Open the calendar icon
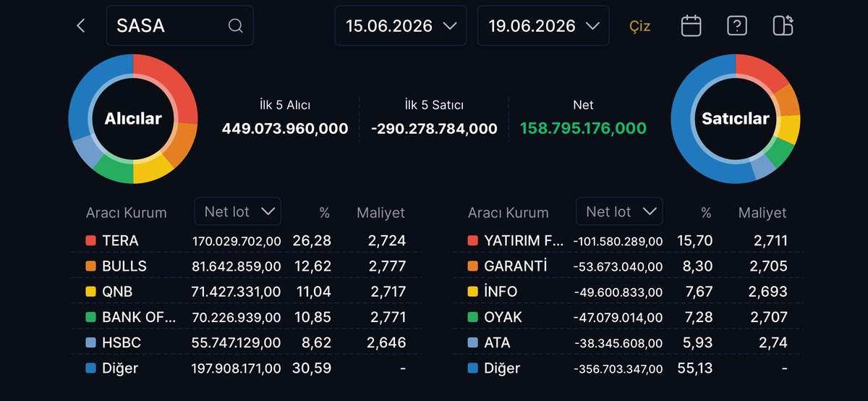This screenshot has width=868, height=401. click(691, 26)
